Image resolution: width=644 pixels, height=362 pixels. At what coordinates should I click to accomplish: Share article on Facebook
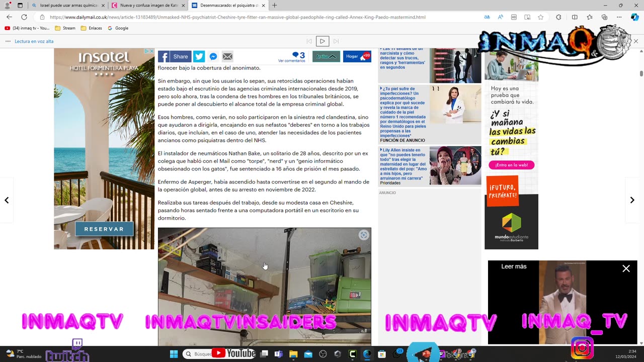[x=175, y=57]
